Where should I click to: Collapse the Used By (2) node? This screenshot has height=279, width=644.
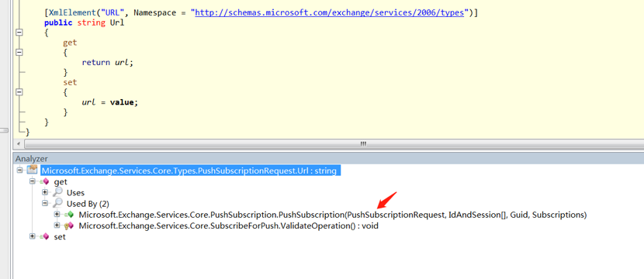pos(45,204)
